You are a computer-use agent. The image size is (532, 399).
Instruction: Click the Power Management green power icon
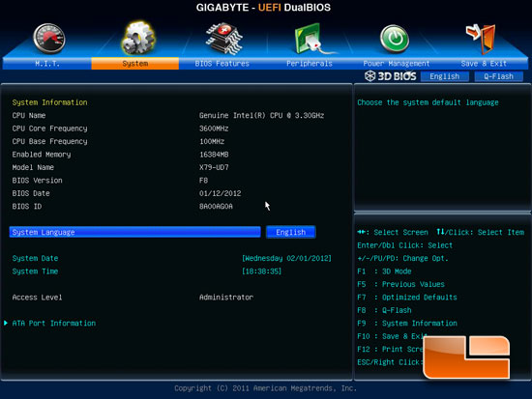pos(395,39)
